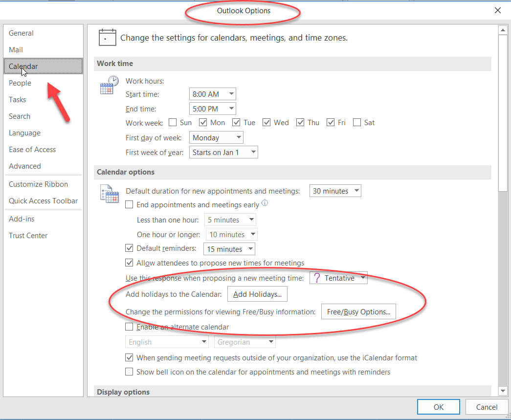This screenshot has width=511, height=420.
Task: Select the General options category
Action: [x=43, y=33]
